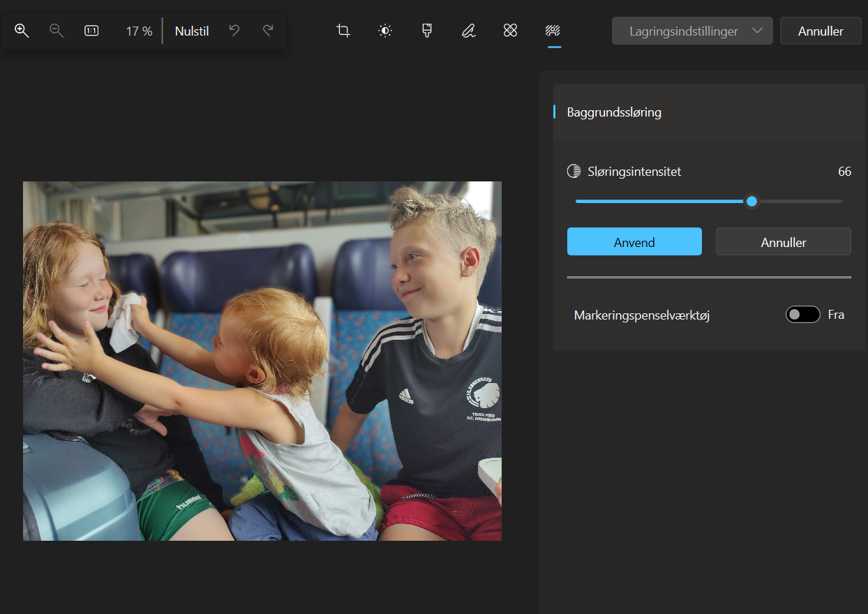Apply blur with the Anvend button
This screenshot has height=614, width=868.
[634, 241]
